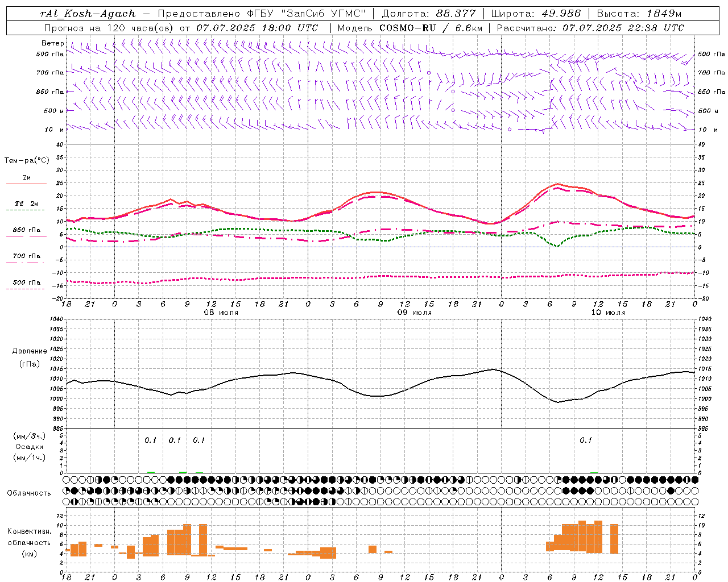Click the Модель COSMO-RU / 6.6км label

pos(410,28)
